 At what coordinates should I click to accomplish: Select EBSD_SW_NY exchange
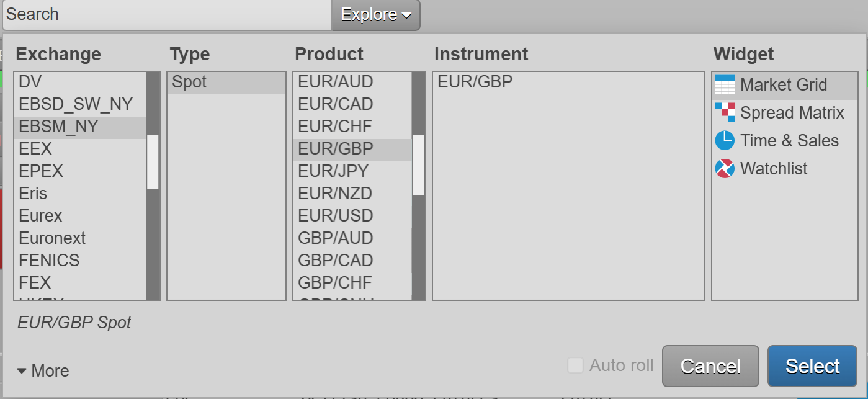pyautogui.click(x=76, y=104)
